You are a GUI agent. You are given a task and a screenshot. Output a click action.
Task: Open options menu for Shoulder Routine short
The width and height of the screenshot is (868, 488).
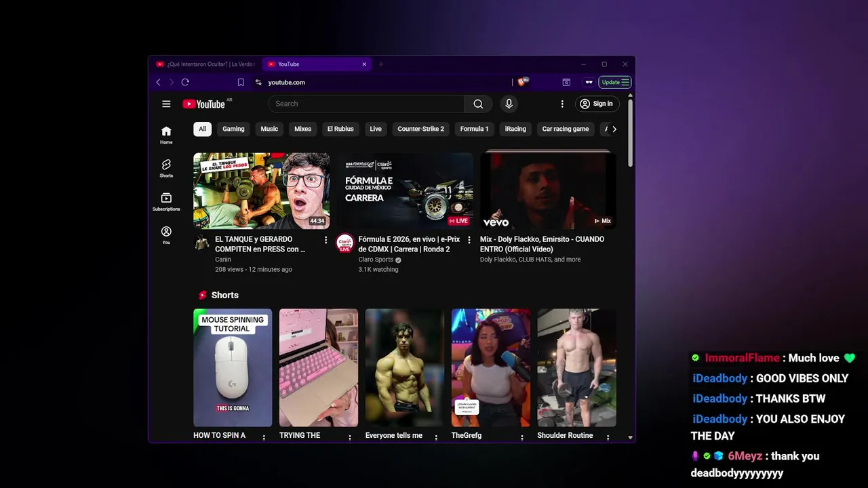(x=608, y=438)
